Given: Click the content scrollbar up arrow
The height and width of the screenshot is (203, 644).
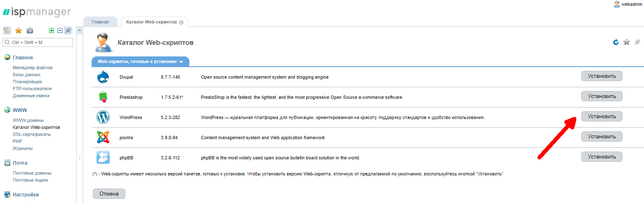Looking at the screenshot, I should 80,30.
